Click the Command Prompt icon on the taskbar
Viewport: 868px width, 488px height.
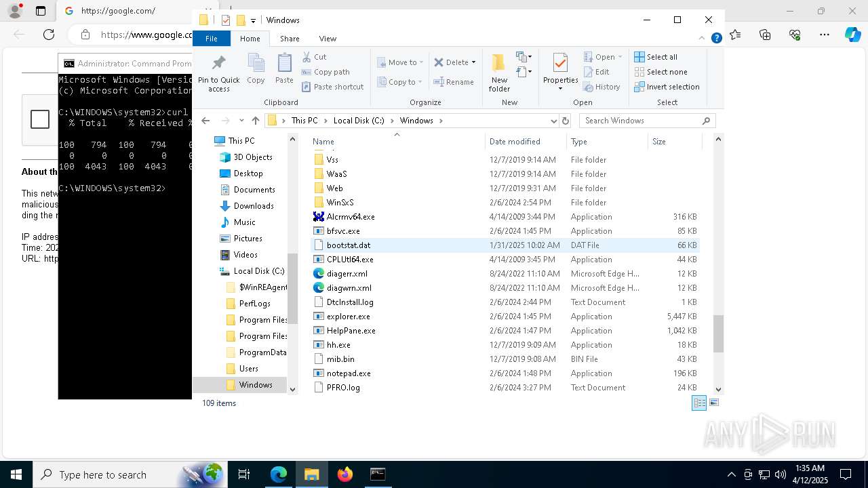click(378, 474)
